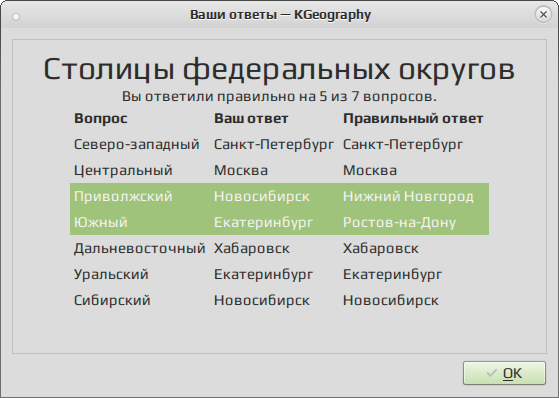Select the Центральный question cell

pyautogui.click(x=123, y=170)
